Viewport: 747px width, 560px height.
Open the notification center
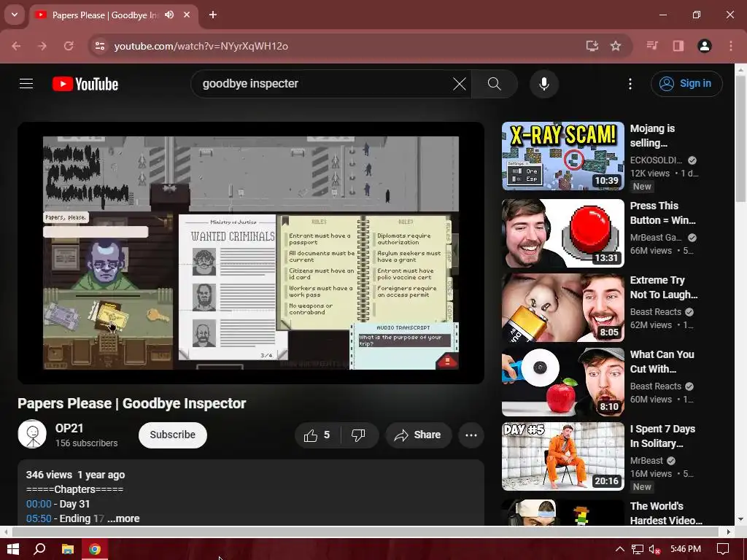(723, 549)
